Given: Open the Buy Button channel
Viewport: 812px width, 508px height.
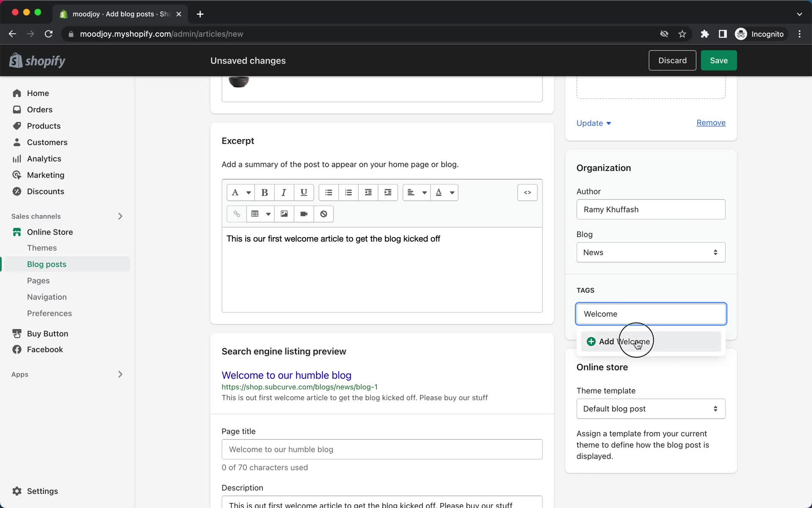Looking at the screenshot, I should tap(47, 334).
